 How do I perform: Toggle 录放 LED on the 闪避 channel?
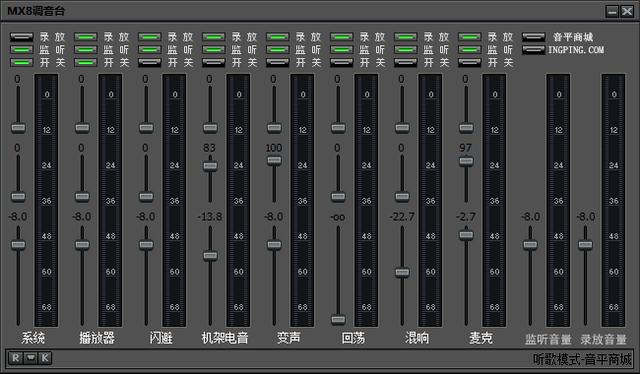coord(150,37)
